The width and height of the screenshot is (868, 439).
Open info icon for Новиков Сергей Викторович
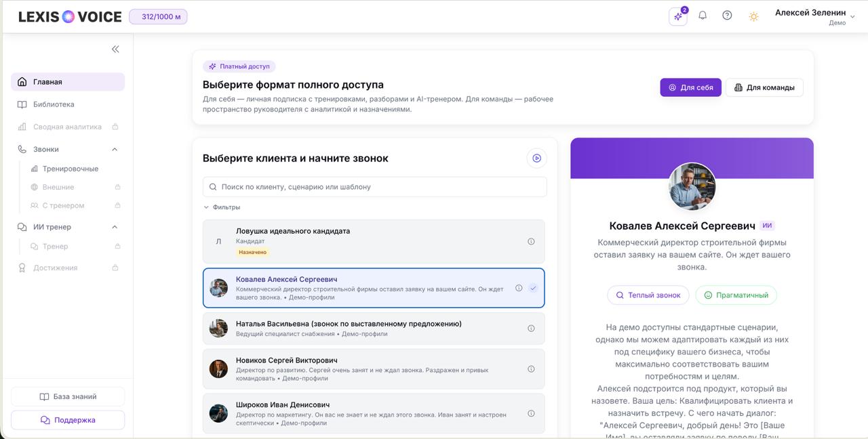point(531,369)
